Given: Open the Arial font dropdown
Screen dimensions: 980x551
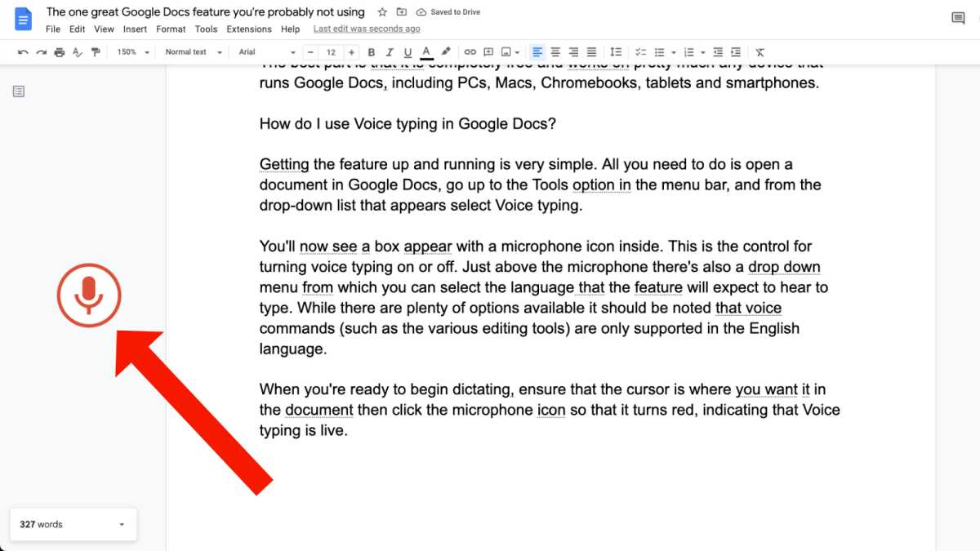Looking at the screenshot, I should [267, 52].
